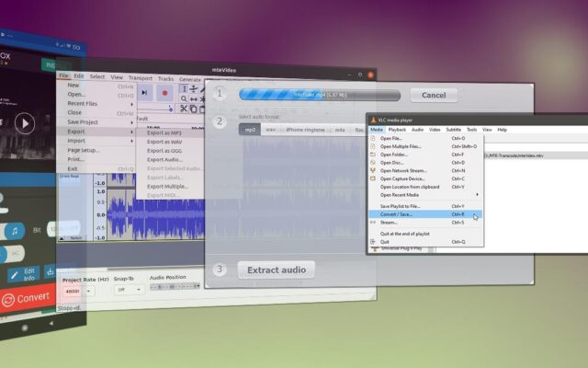Open the VLC Subtitle menu
Viewport: 588px width, 368px height.
pos(453,130)
